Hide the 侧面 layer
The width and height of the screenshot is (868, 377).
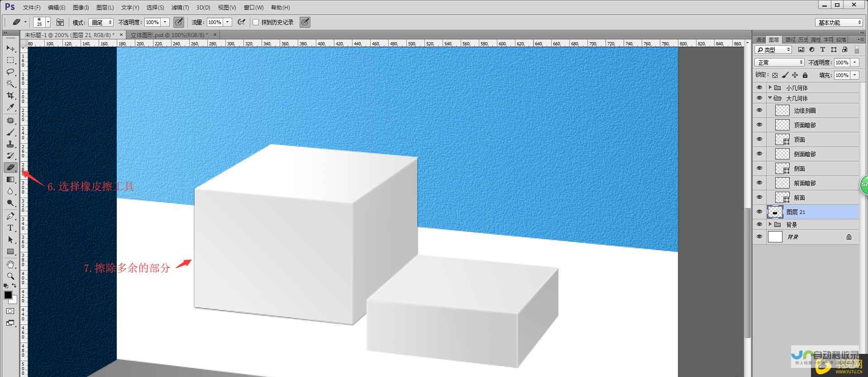point(759,168)
